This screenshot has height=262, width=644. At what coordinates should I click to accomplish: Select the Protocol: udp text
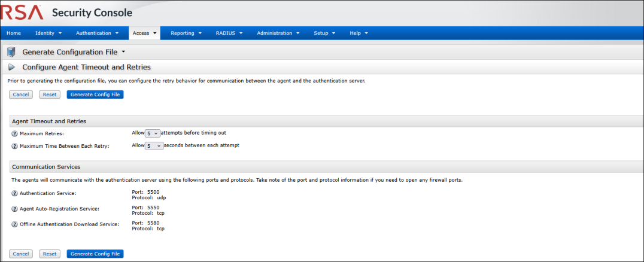point(148,197)
